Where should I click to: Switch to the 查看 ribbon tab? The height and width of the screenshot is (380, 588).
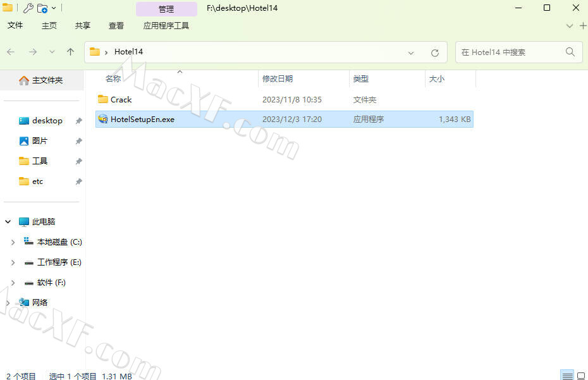tap(116, 25)
